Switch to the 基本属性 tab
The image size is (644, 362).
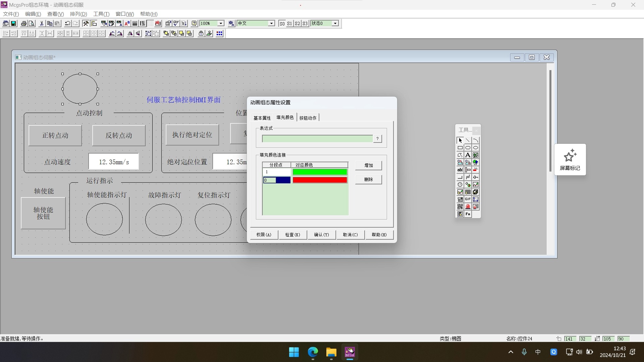click(x=262, y=118)
